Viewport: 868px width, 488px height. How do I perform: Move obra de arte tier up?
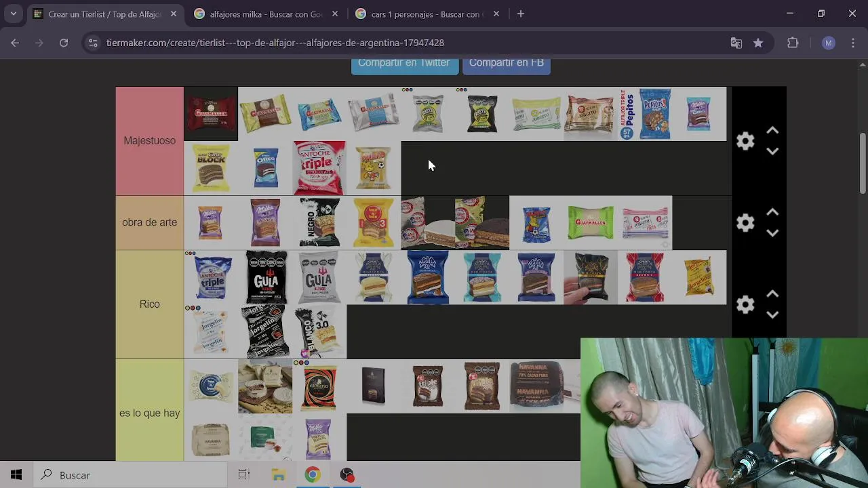tap(772, 212)
